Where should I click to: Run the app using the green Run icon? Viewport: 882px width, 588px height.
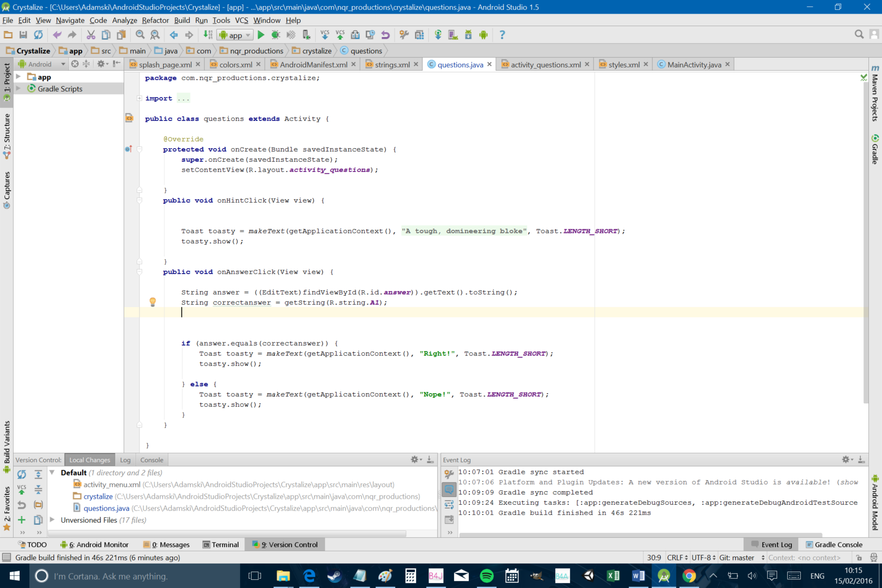(x=261, y=34)
